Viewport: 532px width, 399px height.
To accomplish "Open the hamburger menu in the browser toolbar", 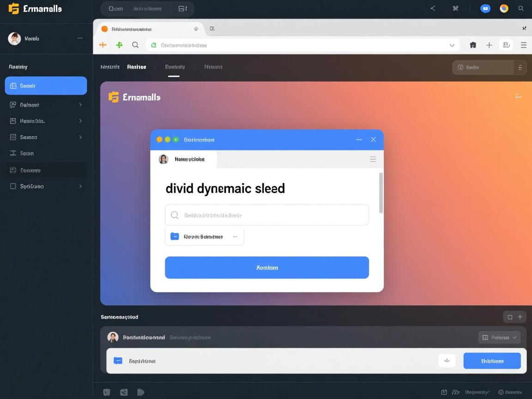I will click(x=523, y=45).
